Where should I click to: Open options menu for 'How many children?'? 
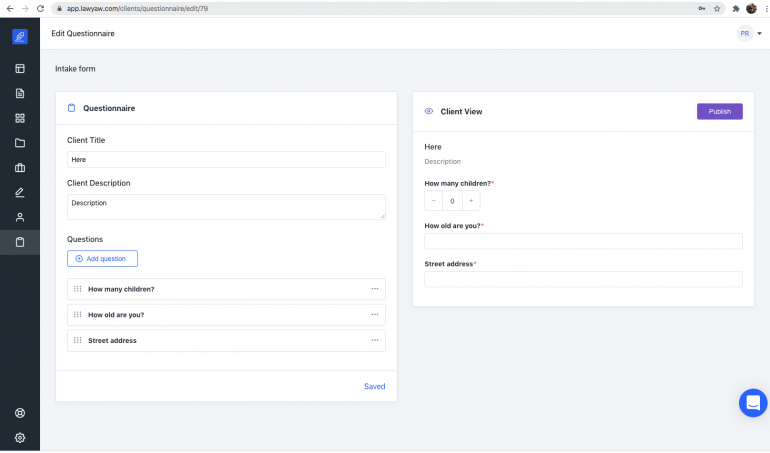tap(375, 289)
